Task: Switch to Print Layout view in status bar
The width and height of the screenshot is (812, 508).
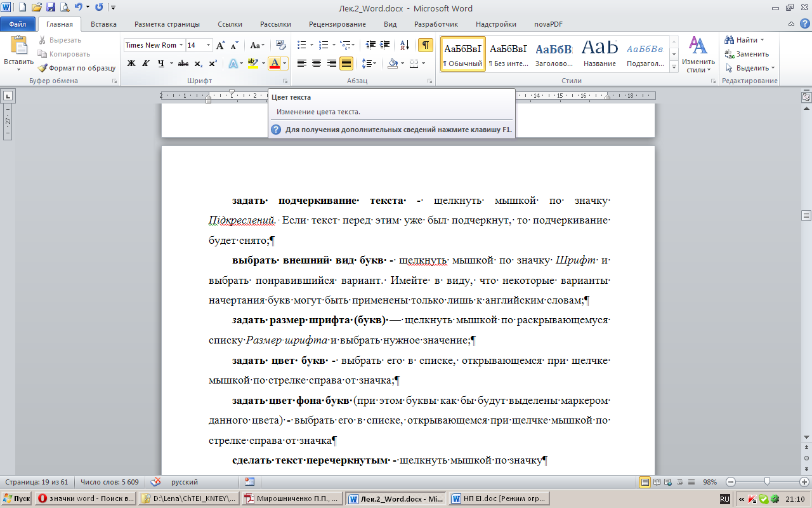Action: tap(645, 482)
